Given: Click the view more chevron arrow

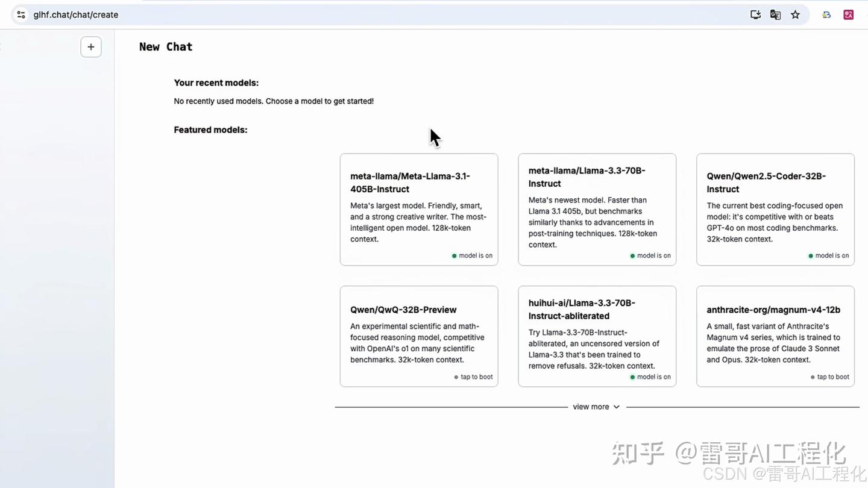Looking at the screenshot, I should 616,407.
